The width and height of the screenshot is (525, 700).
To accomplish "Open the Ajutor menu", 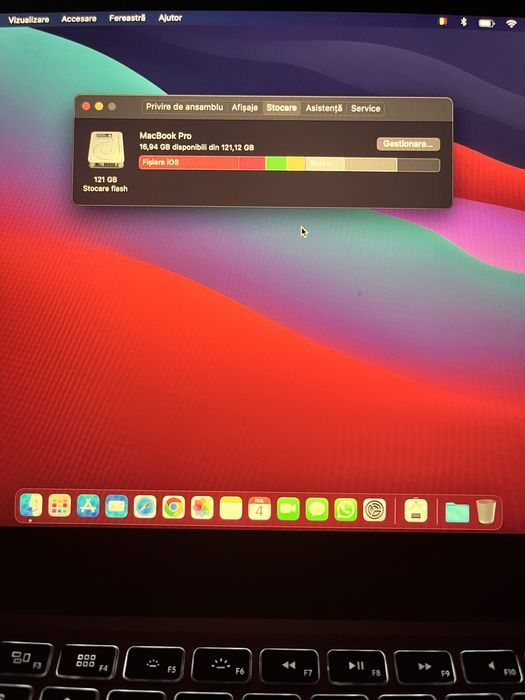I will click(170, 18).
